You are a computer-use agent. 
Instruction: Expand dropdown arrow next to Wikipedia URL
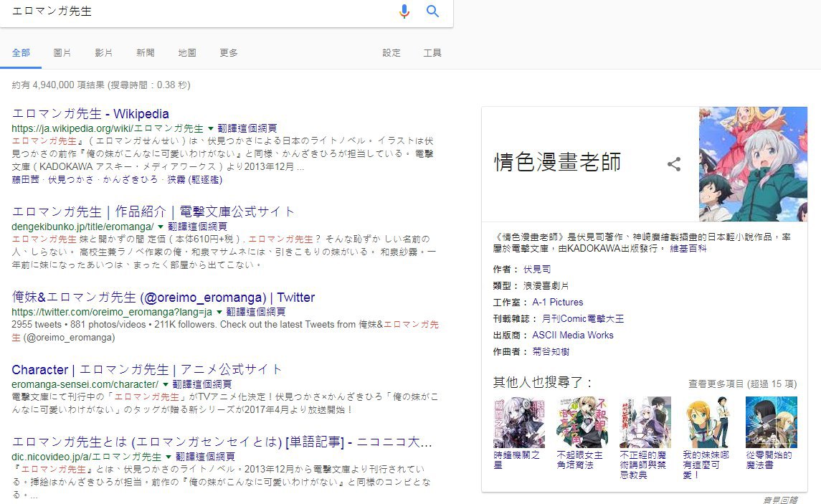(x=211, y=129)
